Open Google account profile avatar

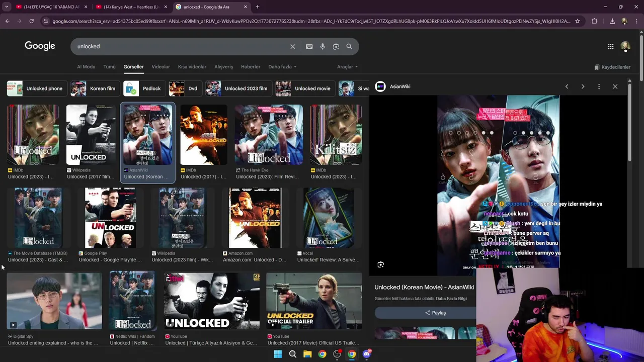[625, 46]
